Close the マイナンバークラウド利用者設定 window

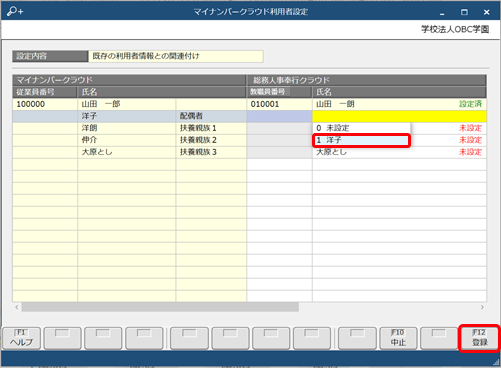pyautogui.click(x=486, y=12)
